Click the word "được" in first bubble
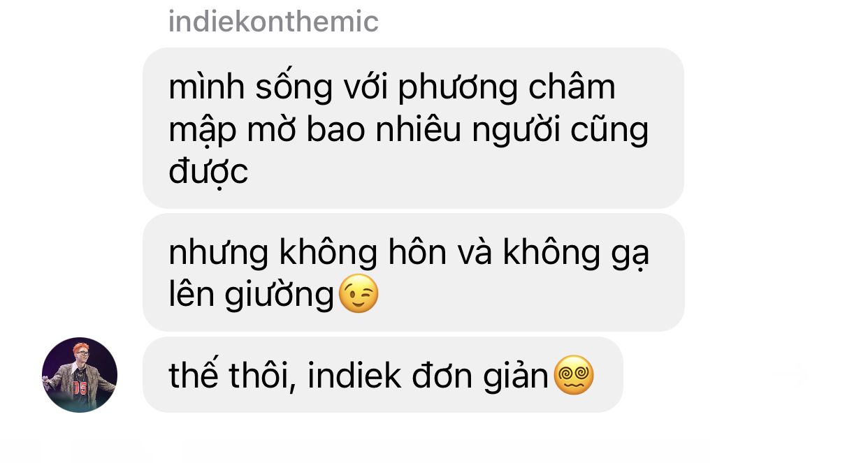 pyautogui.click(x=208, y=172)
